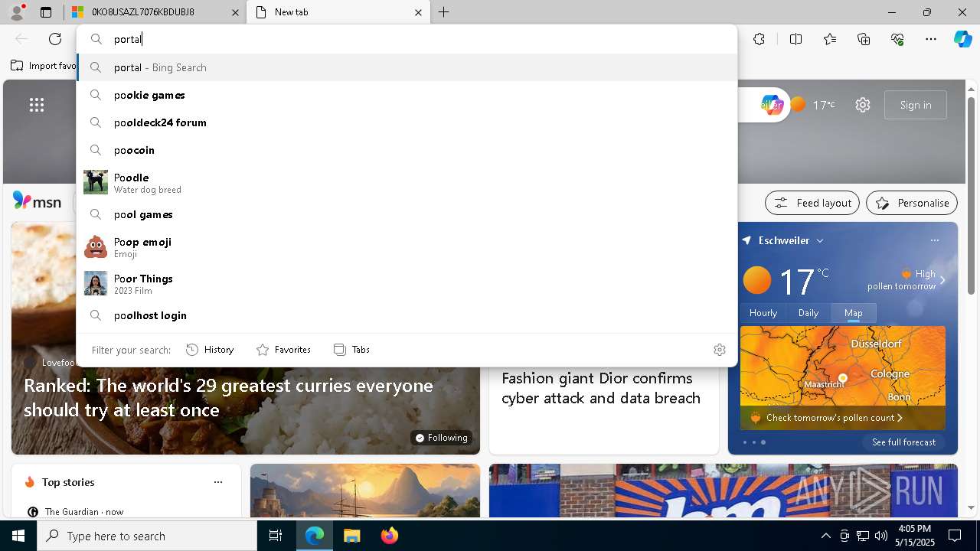980x551 pixels.
Task: Open Settings and more ellipsis menu
Action: 931,39
